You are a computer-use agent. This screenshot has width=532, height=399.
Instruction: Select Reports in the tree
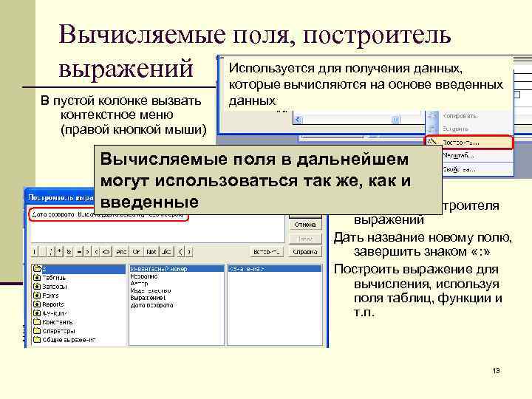pos(53,304)
